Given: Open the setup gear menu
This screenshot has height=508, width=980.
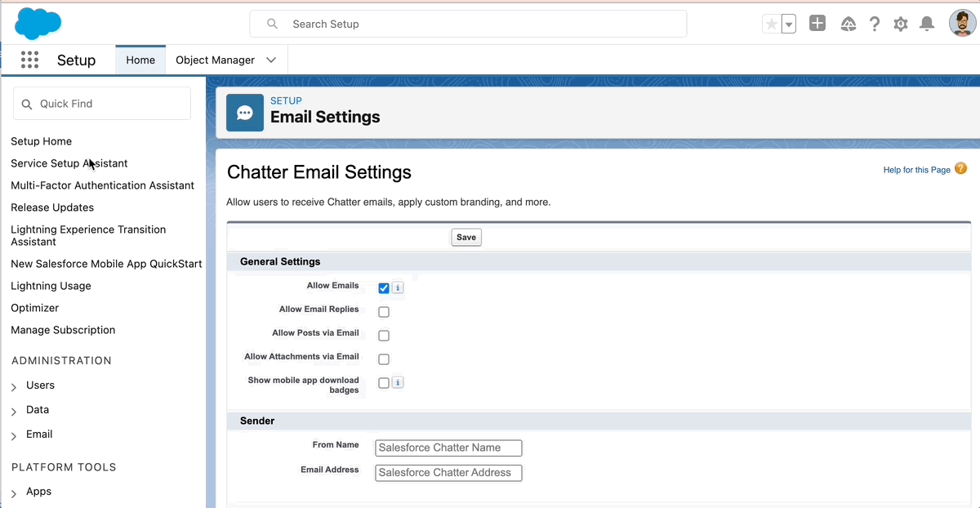Looking at the screenshot, I should (901, 24).
